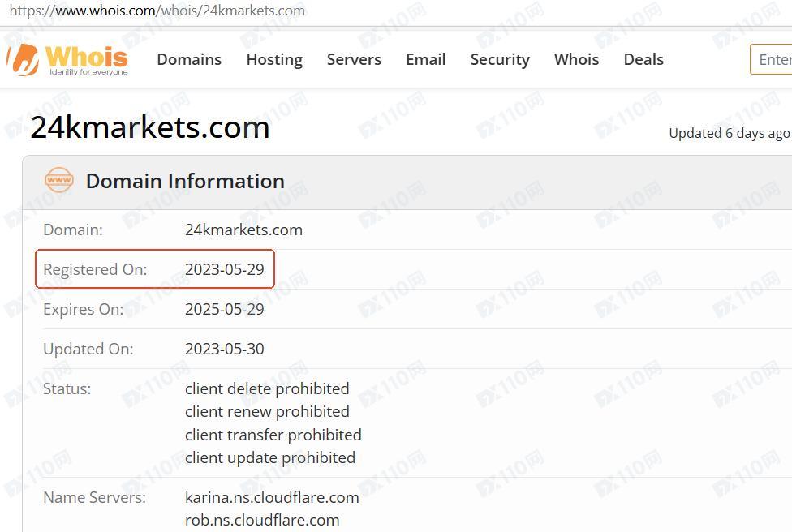Open the Security menu
This screenshot has width=792, height=532.
pyautogui.click(x=500, y=59)
